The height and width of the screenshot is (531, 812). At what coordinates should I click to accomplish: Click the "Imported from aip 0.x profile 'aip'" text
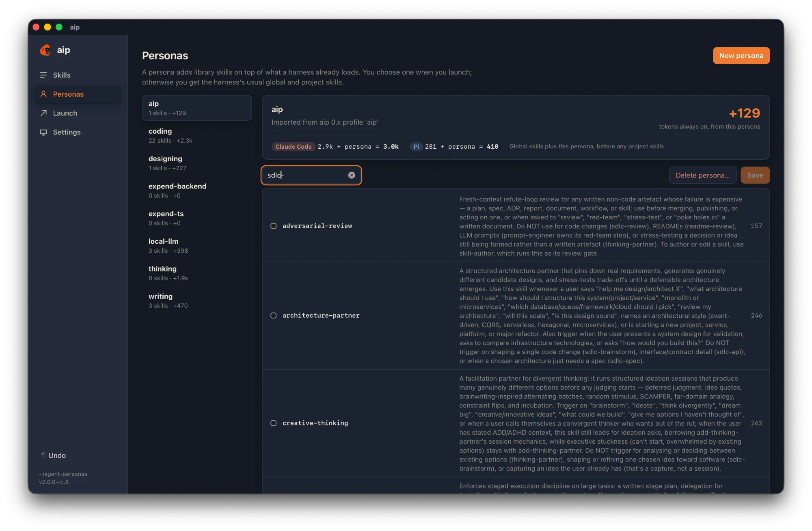[325, 122]
